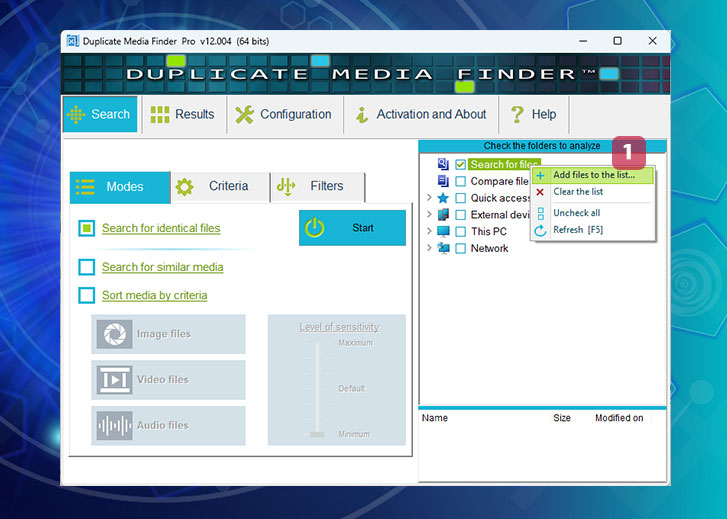Click the red X icon beside Clear the list
Image resolution: width=727 pixels, height=519 pixels.
[540, 192]
